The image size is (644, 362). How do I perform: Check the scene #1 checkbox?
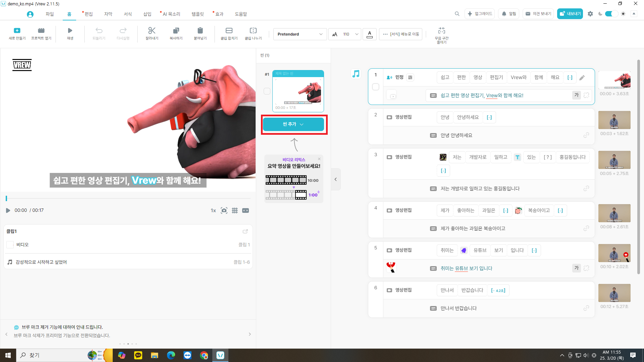point(267,91)
